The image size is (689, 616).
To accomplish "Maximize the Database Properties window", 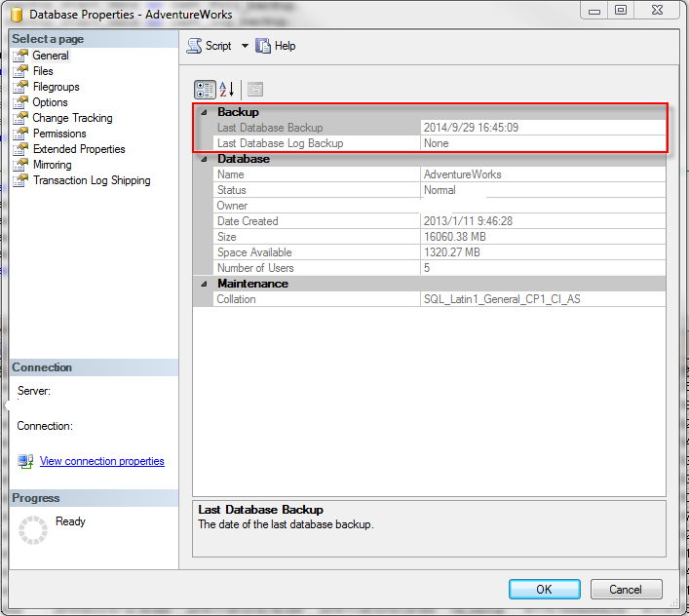I will click(621, 10).
